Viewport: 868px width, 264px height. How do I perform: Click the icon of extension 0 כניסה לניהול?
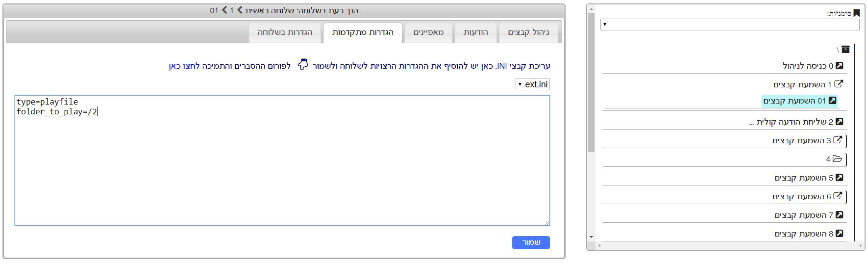point(839,66)
